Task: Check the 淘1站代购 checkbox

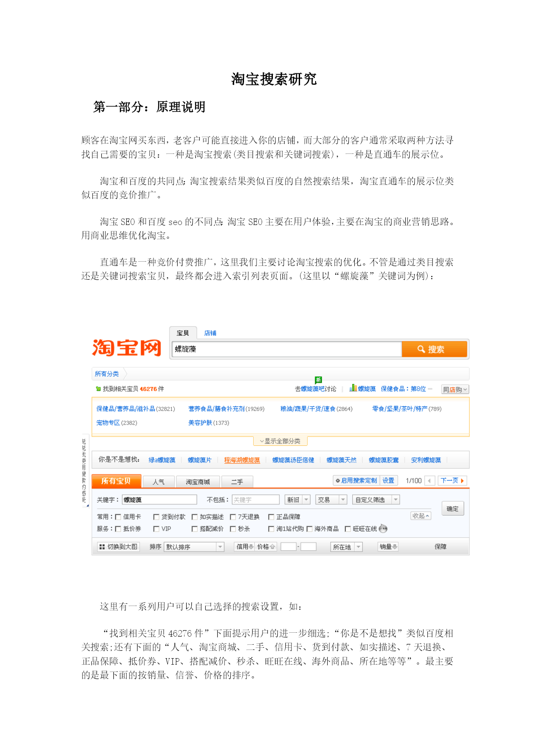Action: pyautogui.click(x=272, y=529)
